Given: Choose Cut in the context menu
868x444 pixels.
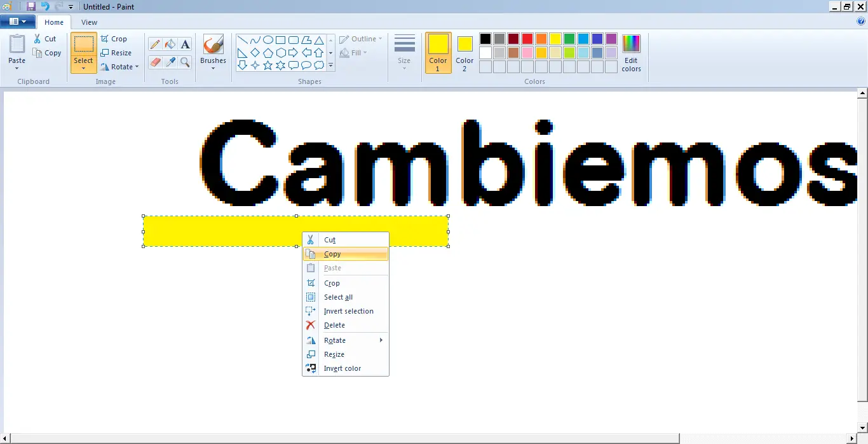Looking at the screenshot, I should (x=346, y=240).
